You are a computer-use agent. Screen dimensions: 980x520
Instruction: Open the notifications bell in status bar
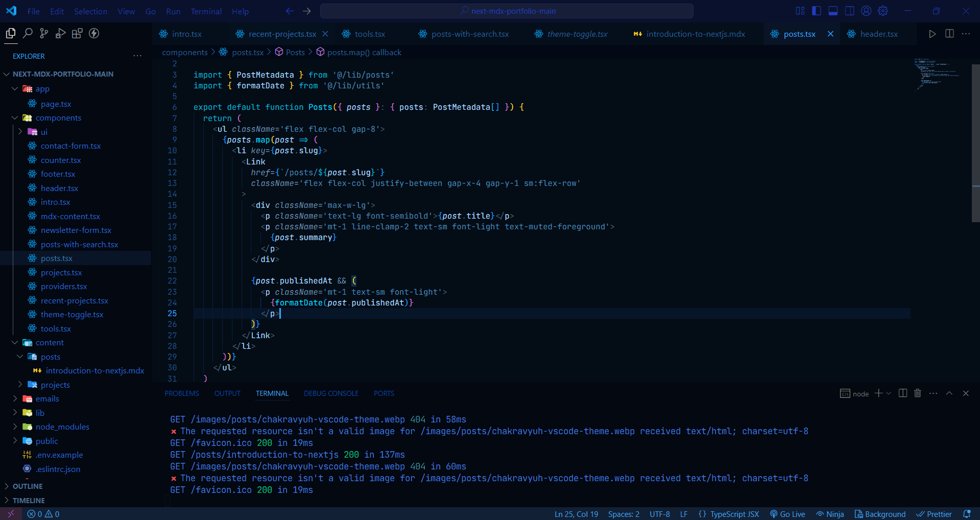[967, 514]
